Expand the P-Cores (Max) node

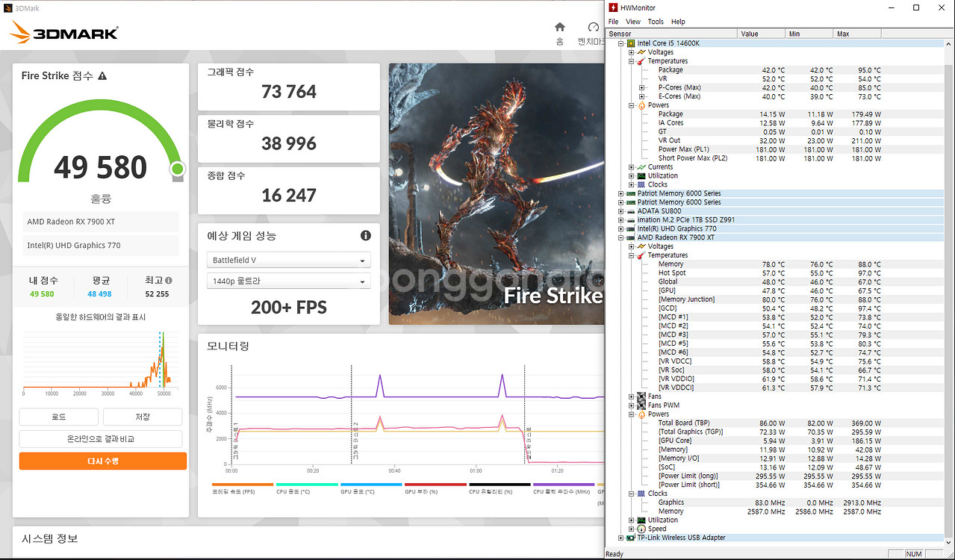(x=641, y=87)
